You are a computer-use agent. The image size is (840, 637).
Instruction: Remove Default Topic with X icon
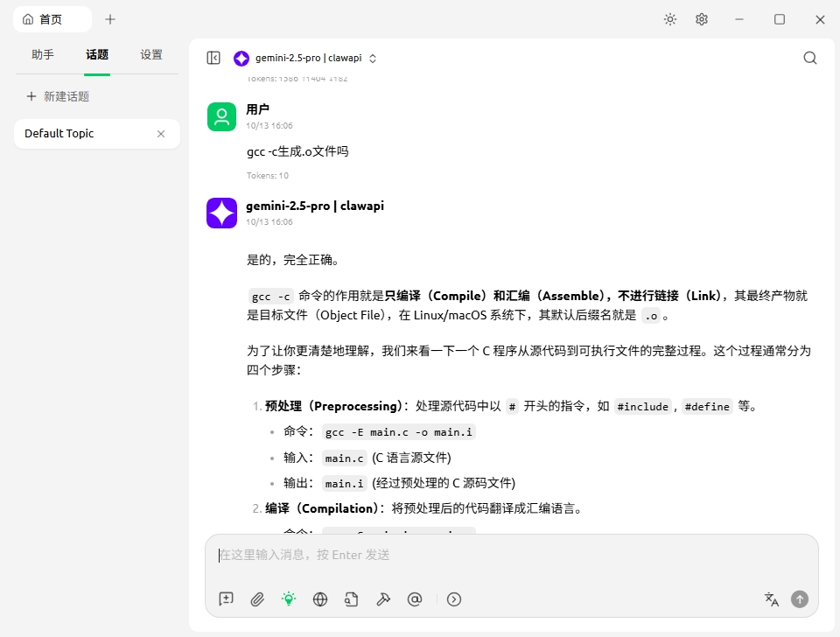(161, 134)
